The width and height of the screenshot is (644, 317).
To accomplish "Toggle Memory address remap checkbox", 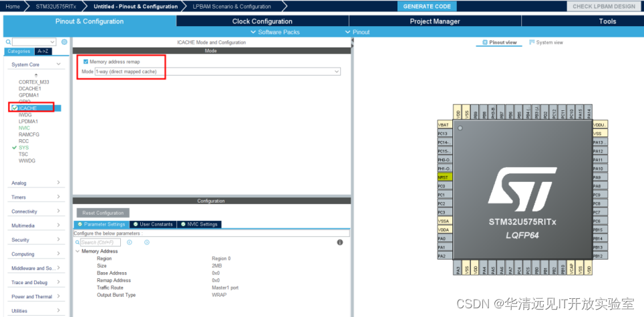I will tap(86, 62).
